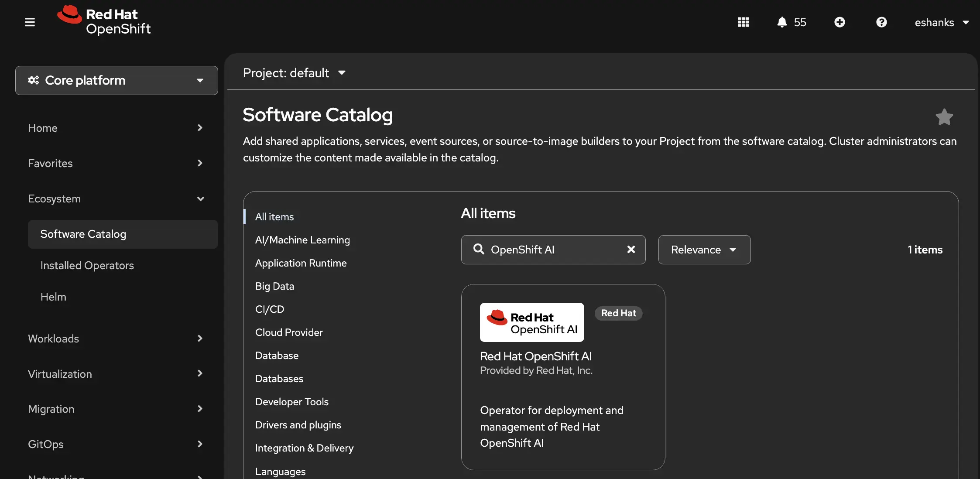Image resolution: width=980 pixels, height=479 pixels.
Task: Filter by Application Runtime category
Action: [x=301, y=263]
